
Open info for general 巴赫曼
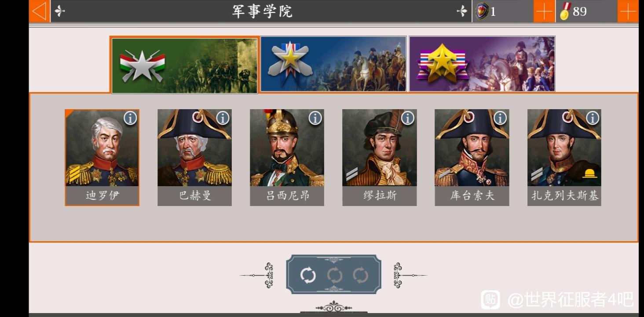(223, 118)
